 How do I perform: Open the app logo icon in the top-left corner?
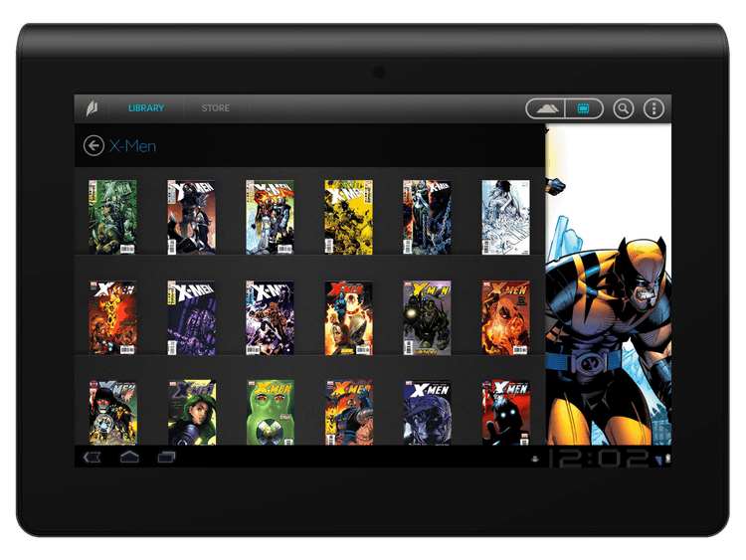92,108
